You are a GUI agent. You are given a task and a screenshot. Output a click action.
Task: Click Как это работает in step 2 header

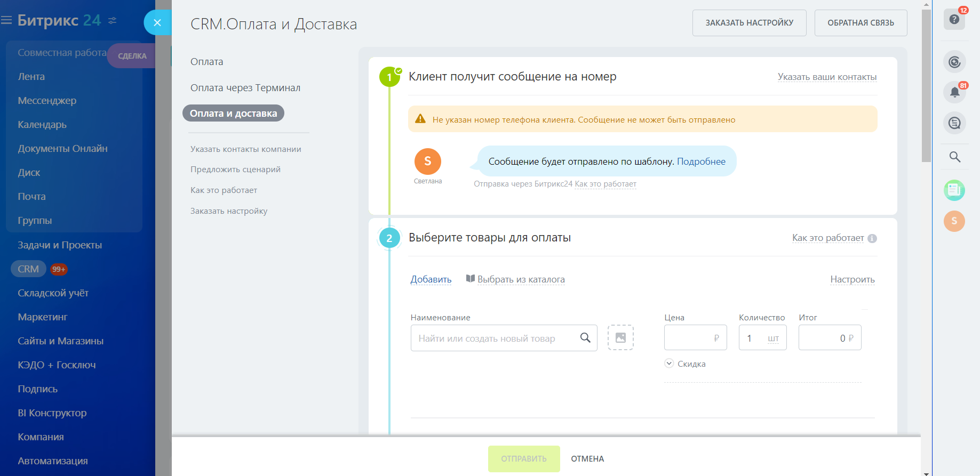tap(828, 238)
